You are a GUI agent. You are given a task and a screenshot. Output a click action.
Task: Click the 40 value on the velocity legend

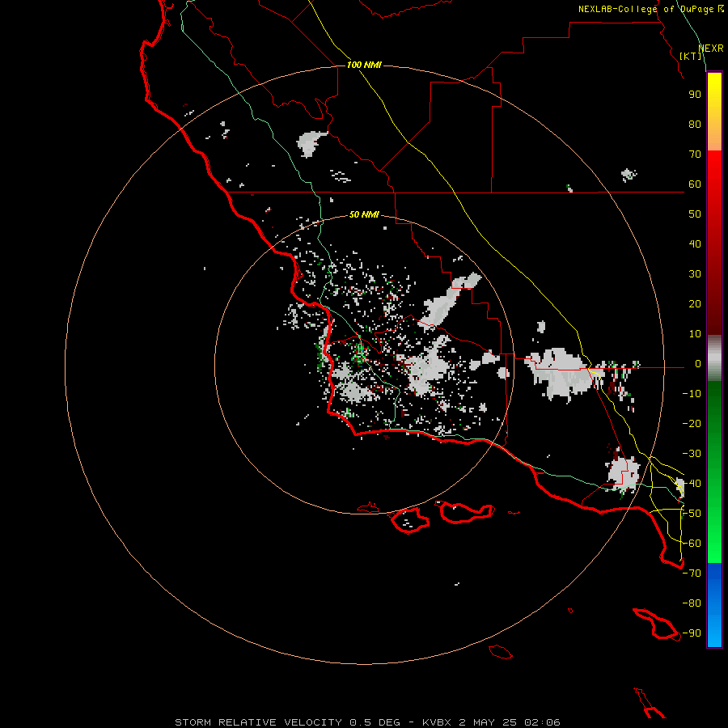coord(695,243)
